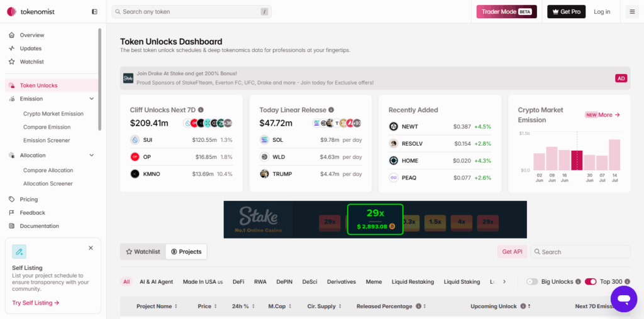Open Crypto Market Emission sidebar item

[53, 114]
